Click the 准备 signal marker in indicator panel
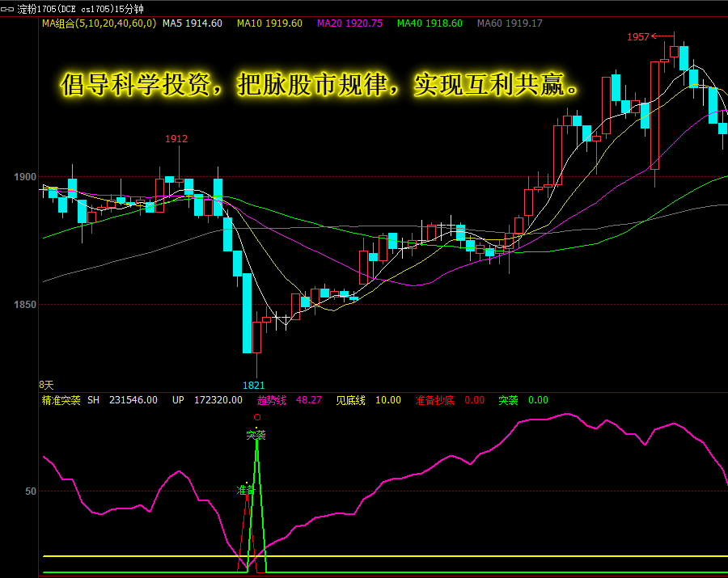This screenshot has height=578, width=728. 246,490
